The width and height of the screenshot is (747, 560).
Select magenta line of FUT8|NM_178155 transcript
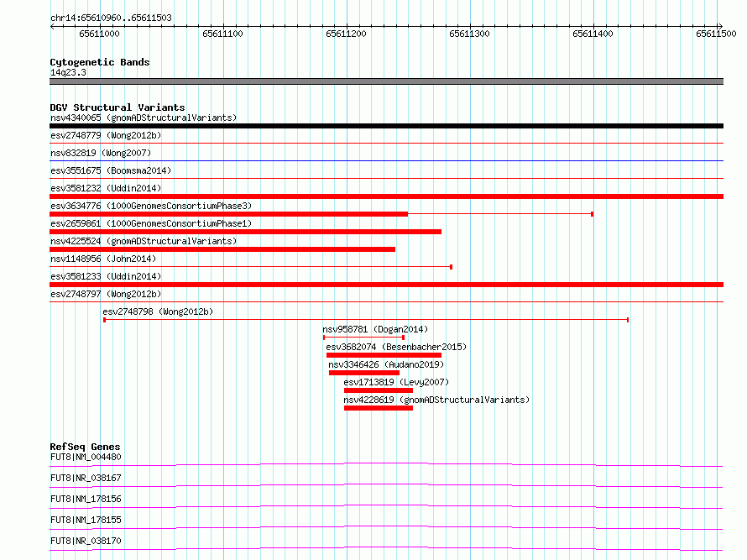(x=386, y=527)
